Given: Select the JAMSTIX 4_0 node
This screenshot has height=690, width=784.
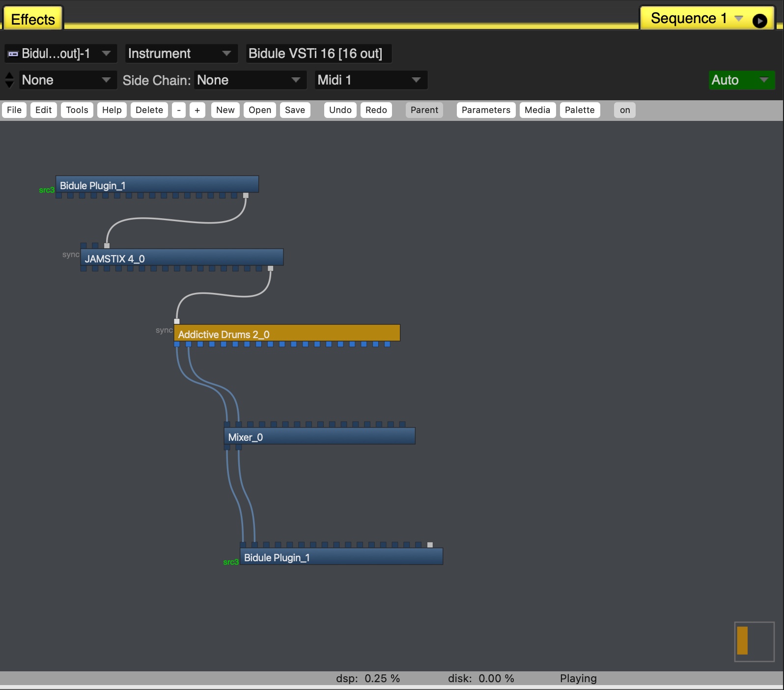Looking at the screenshot, I should click(x=182, y=258).
